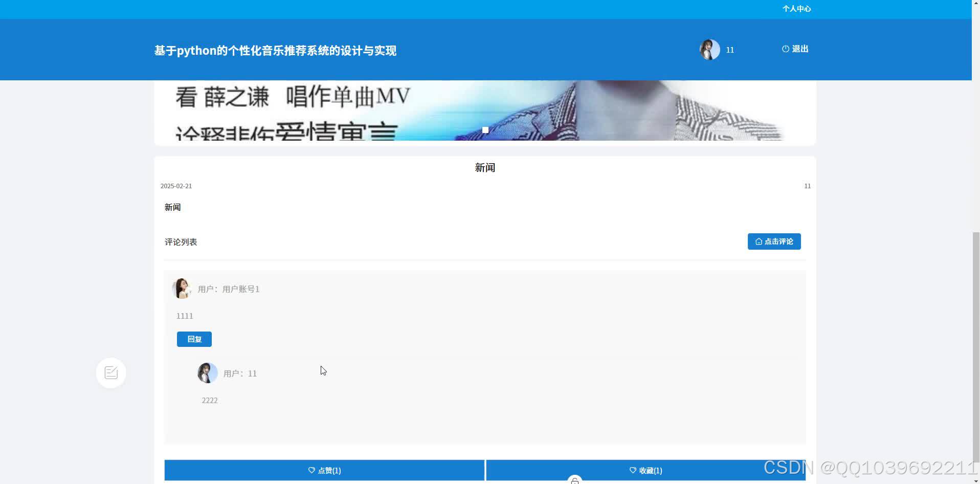This screenshot has width=980, height=484.
Task: Click the heart icon on the 点赞(1) bar
Action: (312, 470)
